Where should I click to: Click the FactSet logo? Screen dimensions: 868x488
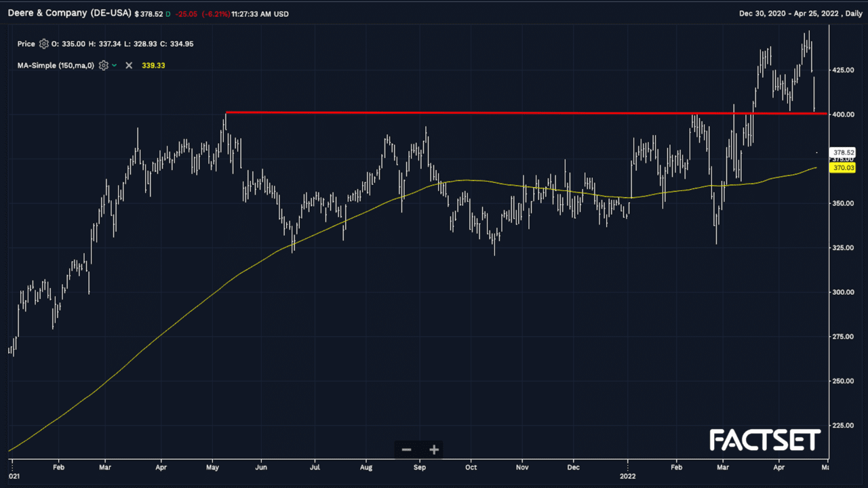(x=765, y=441)
